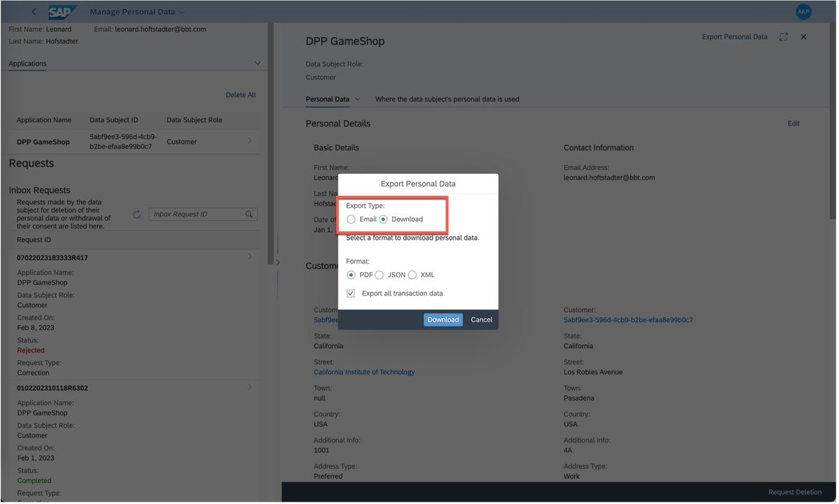The height and width of the screenshot is (504, 839).
Task: Click Edit in Personal Details
Action: coord(794,124)
